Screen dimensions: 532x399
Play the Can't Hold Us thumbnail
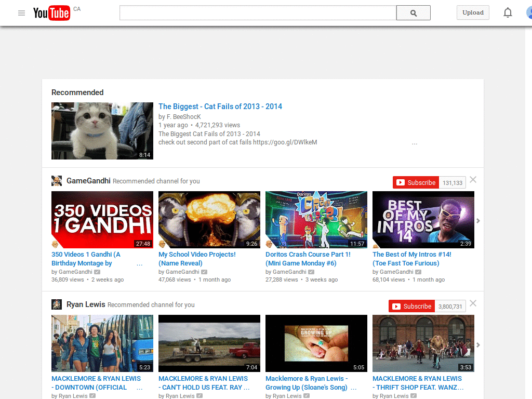click(209, 343)
